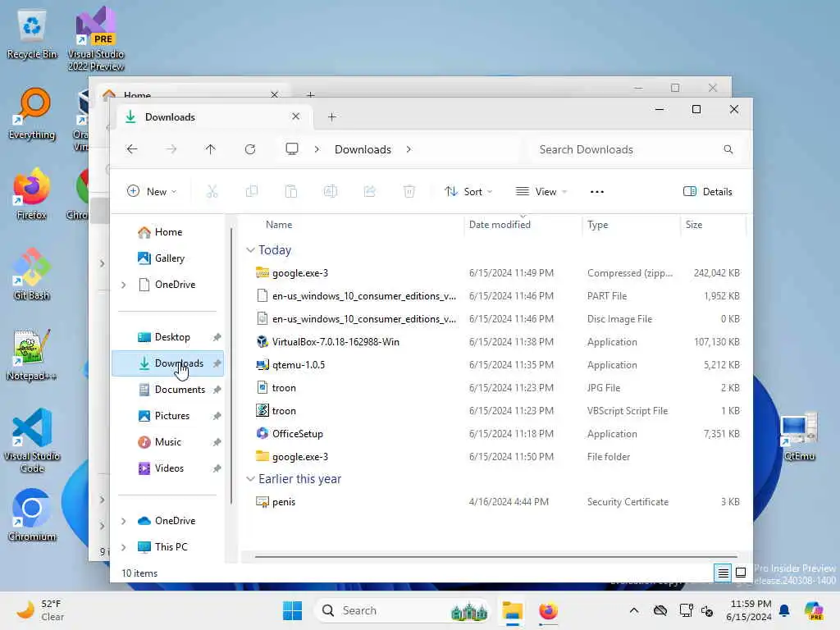840x630 pixels.
Task: Click the Rename icon in toolbar
Action: click(x=331, y=191)
